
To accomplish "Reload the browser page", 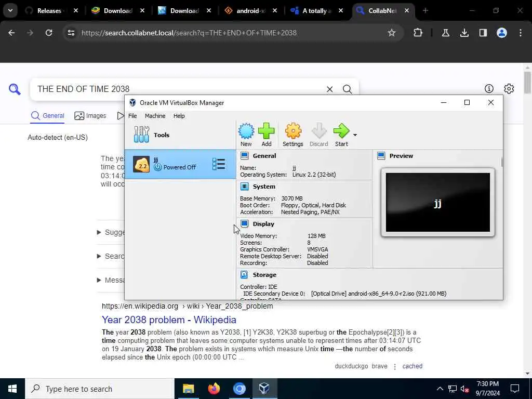I will click(49, 33).
